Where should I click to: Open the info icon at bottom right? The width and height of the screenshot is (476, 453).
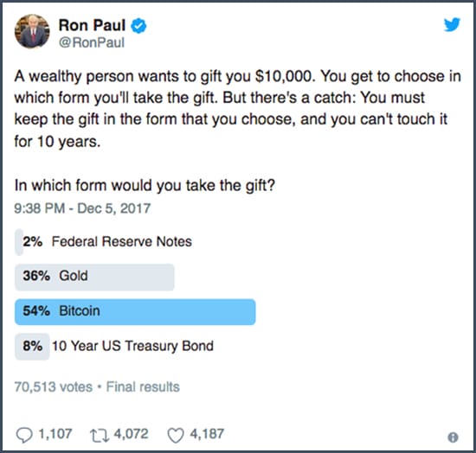pos(453,437)
